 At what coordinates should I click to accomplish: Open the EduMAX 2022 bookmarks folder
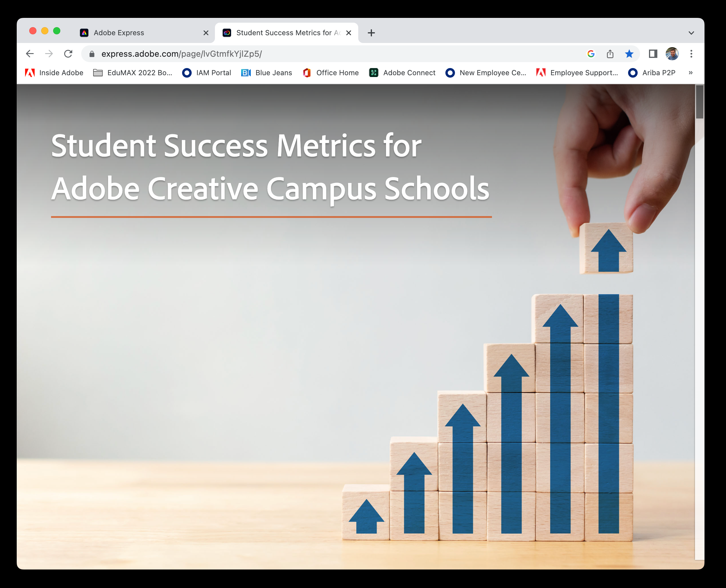coord(133,73)
